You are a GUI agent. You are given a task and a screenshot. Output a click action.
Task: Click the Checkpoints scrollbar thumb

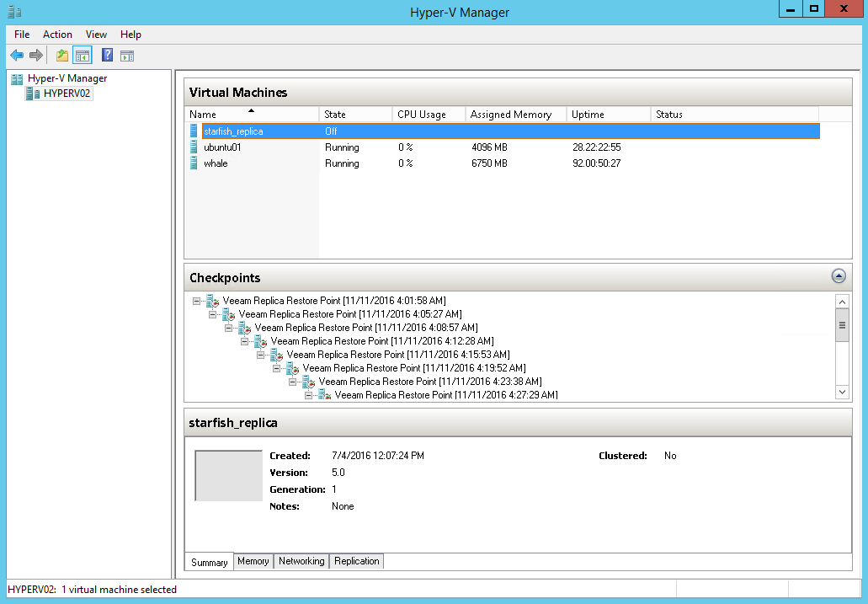point(842,325)
